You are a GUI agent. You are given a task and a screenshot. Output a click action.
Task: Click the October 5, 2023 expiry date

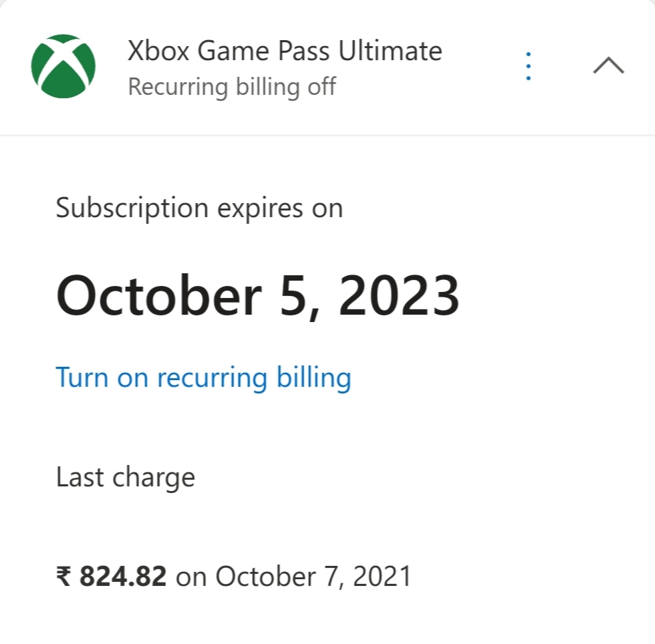point(258,295)
